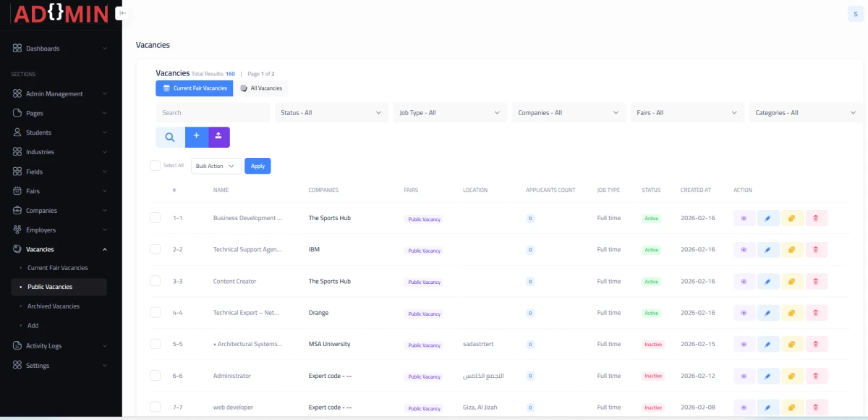Open the Job Type - All filter
The width and height of the screenshot is (868, 420).
449,113
